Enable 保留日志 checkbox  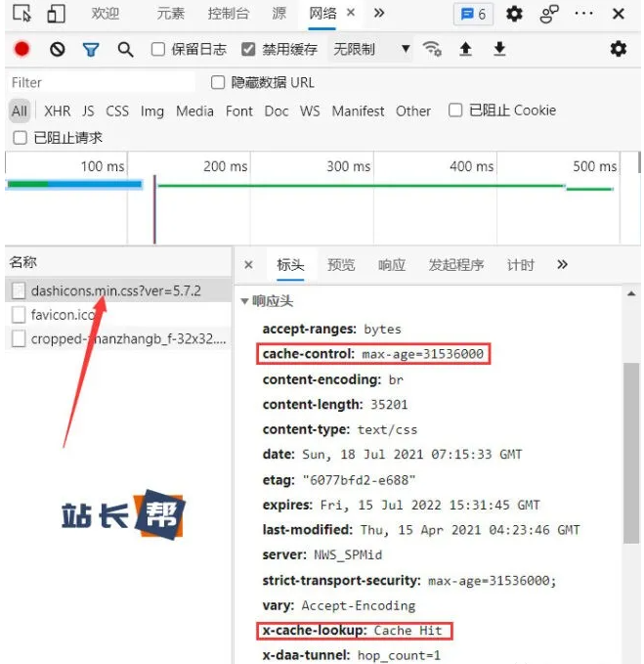coord(158,49)
